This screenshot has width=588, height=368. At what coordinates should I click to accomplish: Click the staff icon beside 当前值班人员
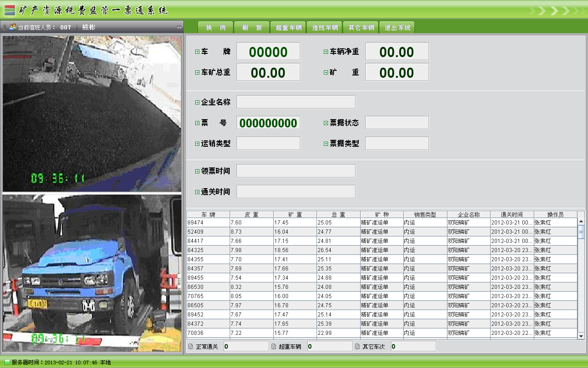pyautogui.click(x=12, y=27)
